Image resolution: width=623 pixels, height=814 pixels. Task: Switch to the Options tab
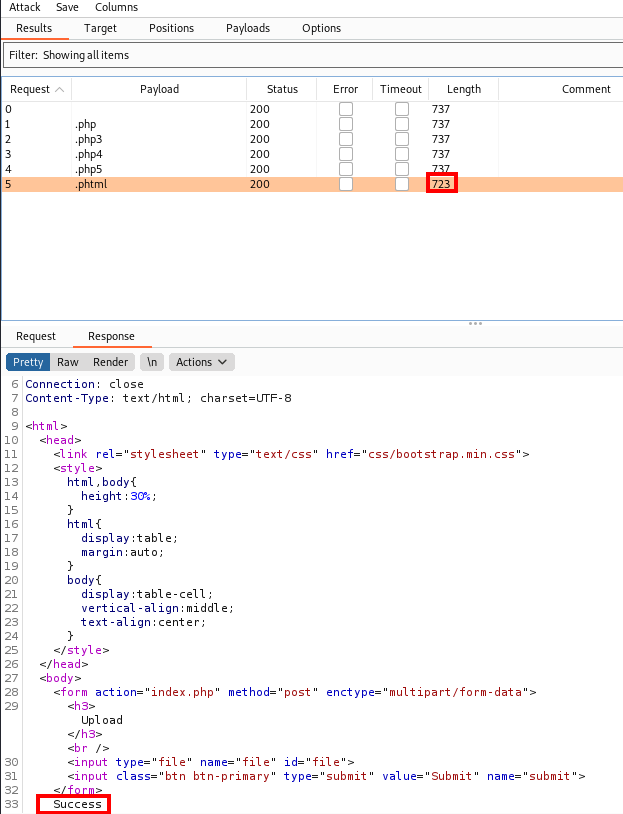(x=321, y=28)
